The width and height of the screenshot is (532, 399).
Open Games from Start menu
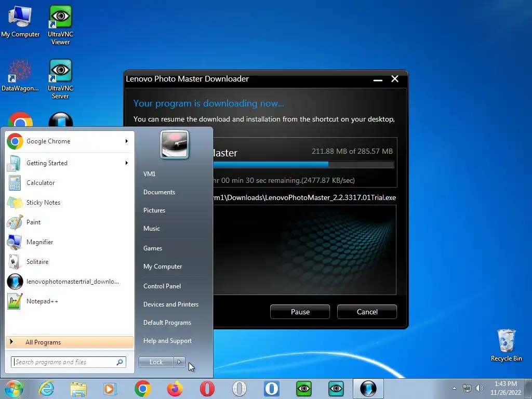click(x=153, y=248)
